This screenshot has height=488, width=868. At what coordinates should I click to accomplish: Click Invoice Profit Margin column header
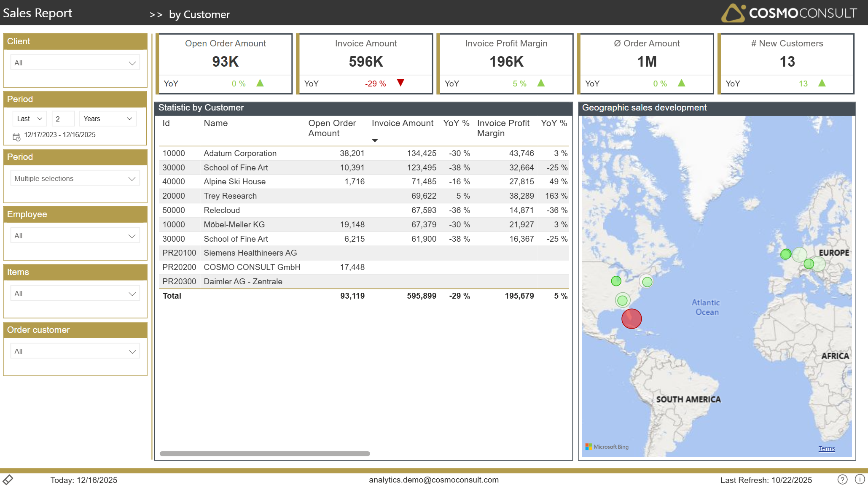pos(503,128)
